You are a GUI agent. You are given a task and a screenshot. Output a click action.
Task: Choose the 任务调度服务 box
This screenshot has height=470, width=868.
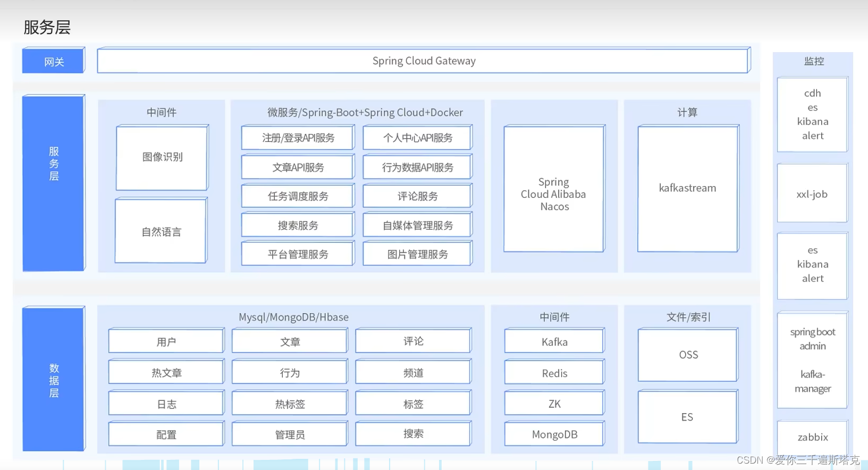(298, 196)
